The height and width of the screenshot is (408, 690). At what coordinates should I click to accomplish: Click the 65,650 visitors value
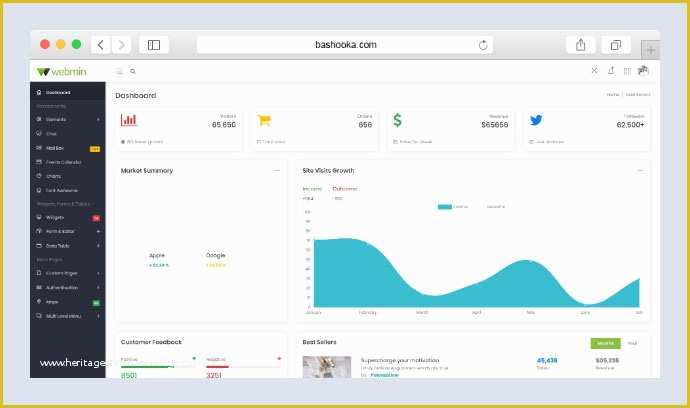coord(224,125)
